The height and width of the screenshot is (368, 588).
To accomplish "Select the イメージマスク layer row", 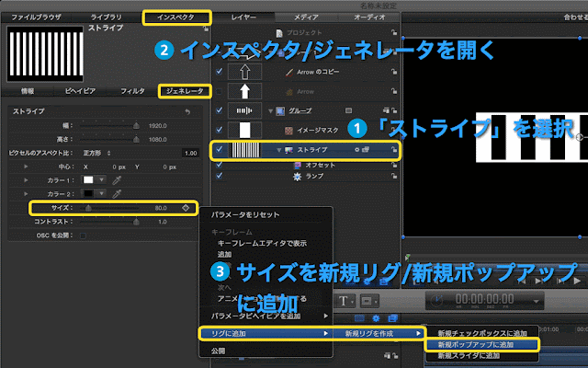I will coord(308,130).
